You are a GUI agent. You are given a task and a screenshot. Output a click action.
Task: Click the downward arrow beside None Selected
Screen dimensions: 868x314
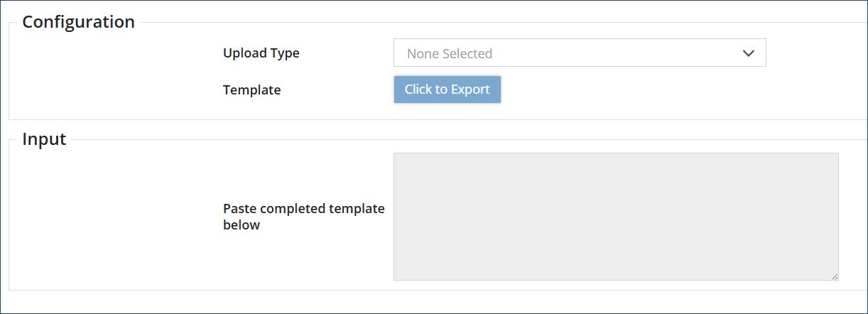748,53
